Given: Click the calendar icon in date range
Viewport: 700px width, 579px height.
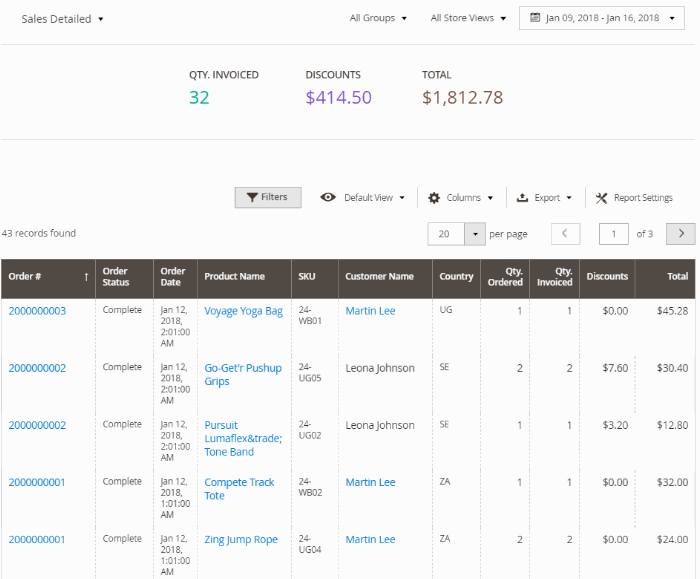Looking at the screenshot, I should [x=534, y=18].
